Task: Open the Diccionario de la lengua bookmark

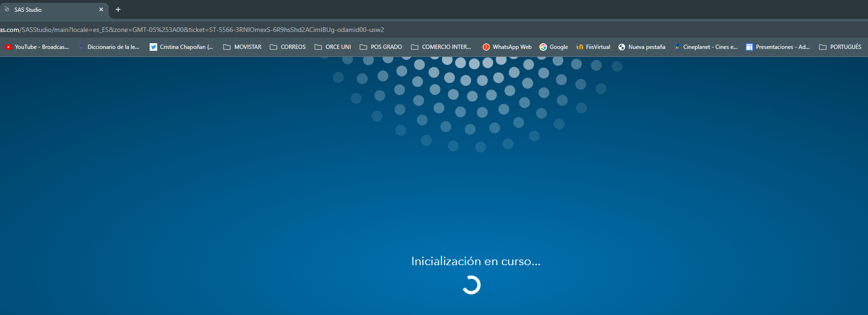Action: pos(109,47)
